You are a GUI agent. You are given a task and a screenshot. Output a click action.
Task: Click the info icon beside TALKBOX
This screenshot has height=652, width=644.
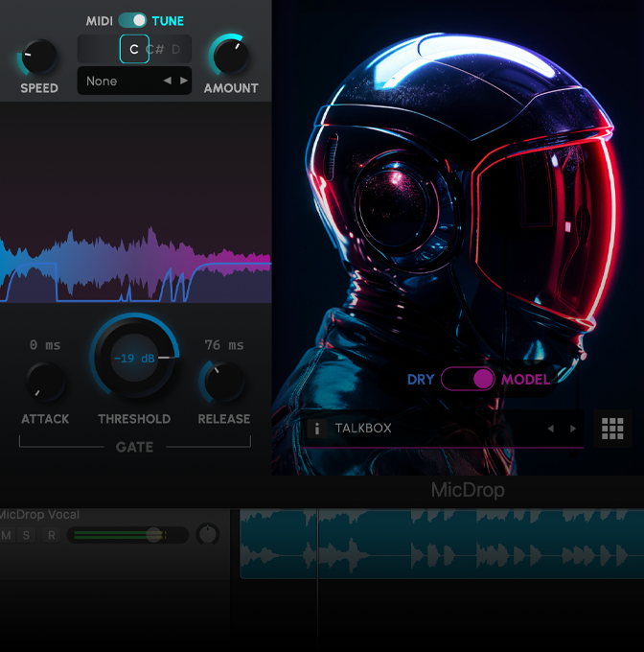click(317, 429)
